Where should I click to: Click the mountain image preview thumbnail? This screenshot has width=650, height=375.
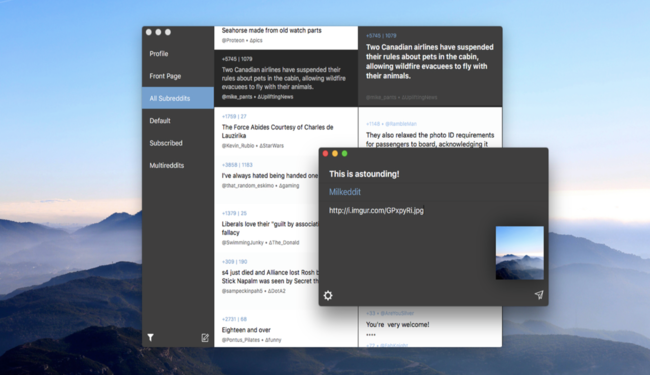click(519, 253)
